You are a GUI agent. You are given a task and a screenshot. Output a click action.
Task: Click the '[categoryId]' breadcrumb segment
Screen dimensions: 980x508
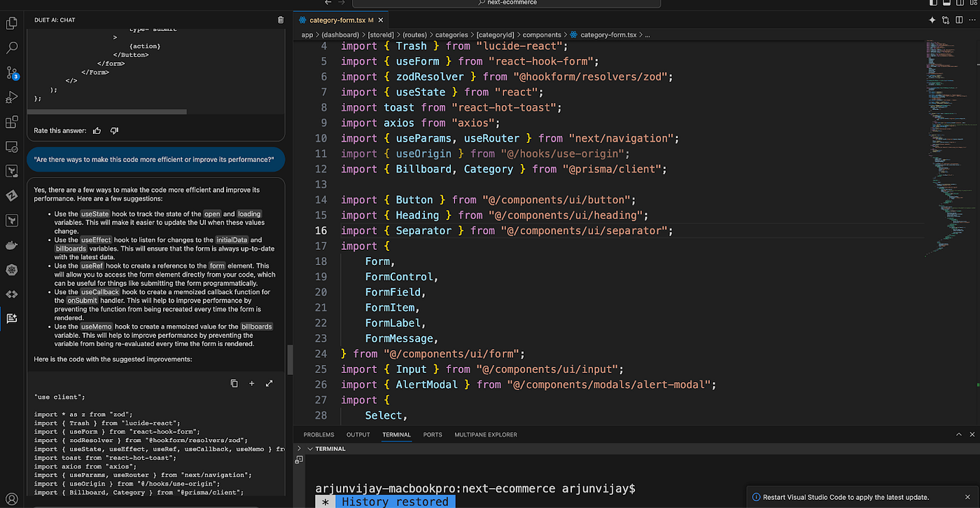[x=496, y=35]
